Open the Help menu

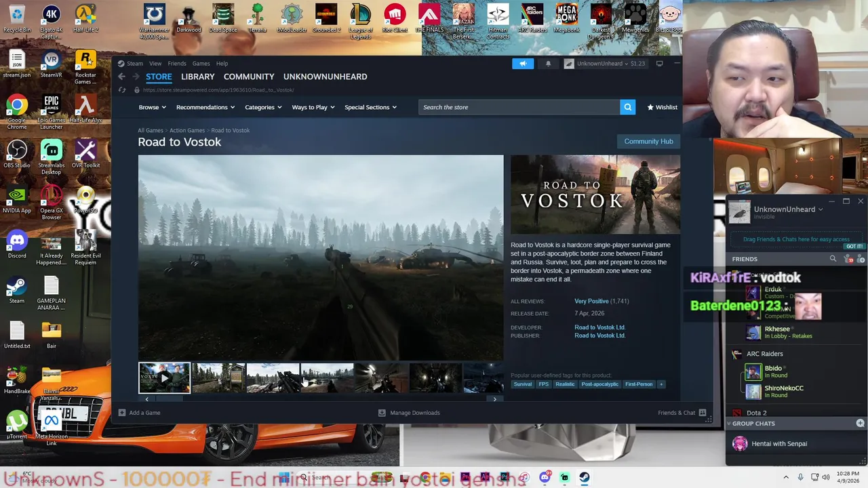222,64
